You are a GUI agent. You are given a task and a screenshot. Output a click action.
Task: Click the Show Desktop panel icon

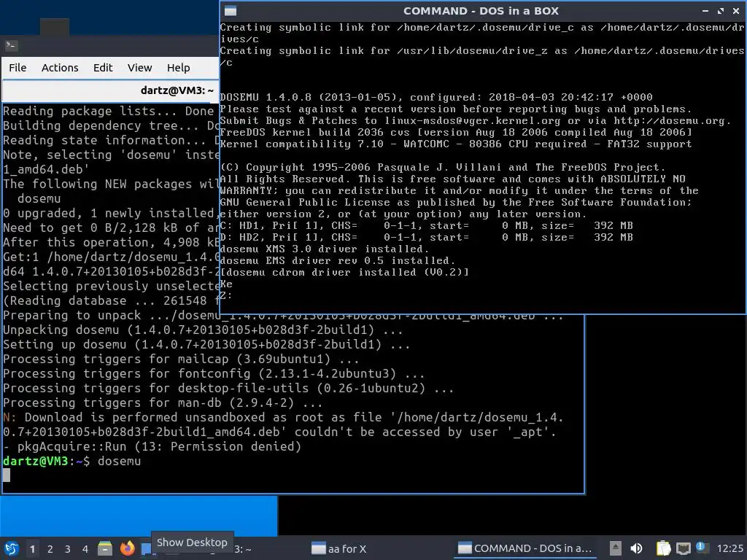tap(146, 549)
